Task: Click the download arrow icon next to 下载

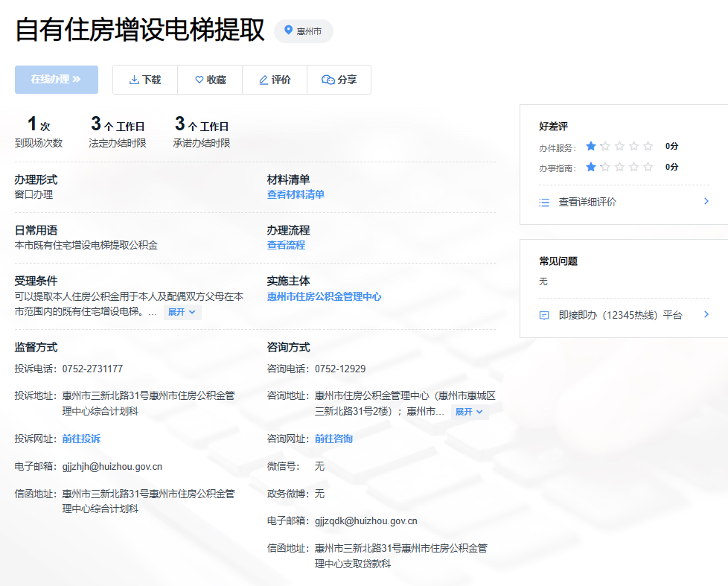Action: (x=134, y=80)
